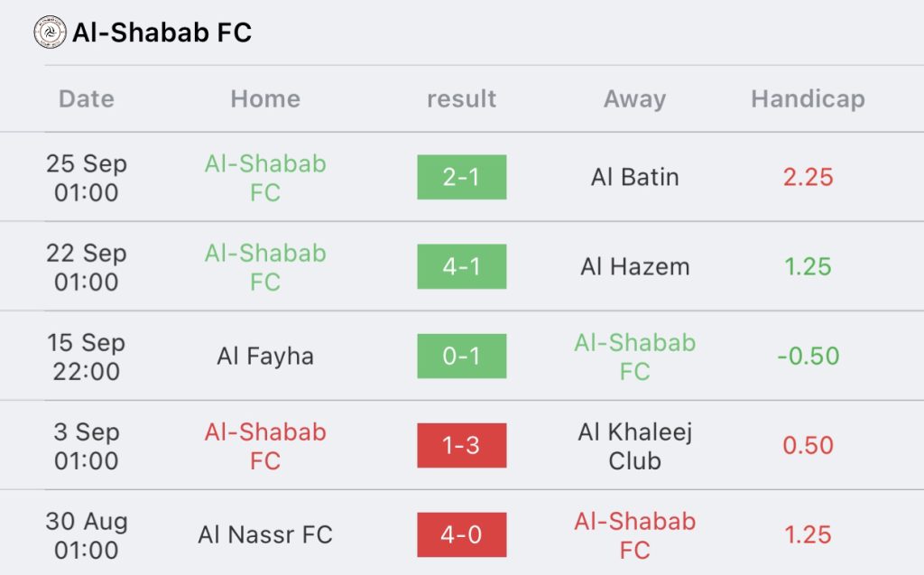
Task: Open the Al-Shabab FC team title
Action: pos(162,32)
